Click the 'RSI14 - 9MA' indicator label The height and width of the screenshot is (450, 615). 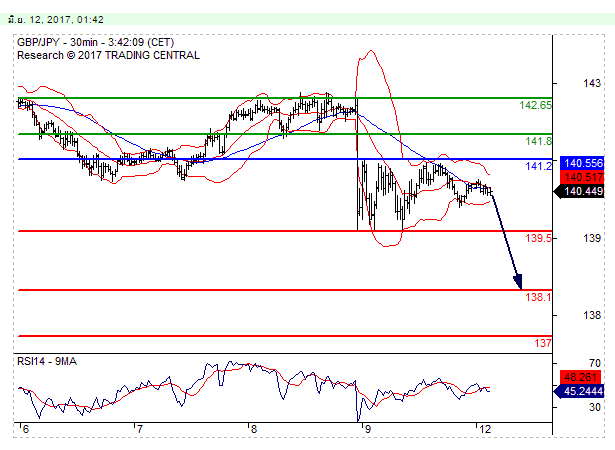point(47,361)
